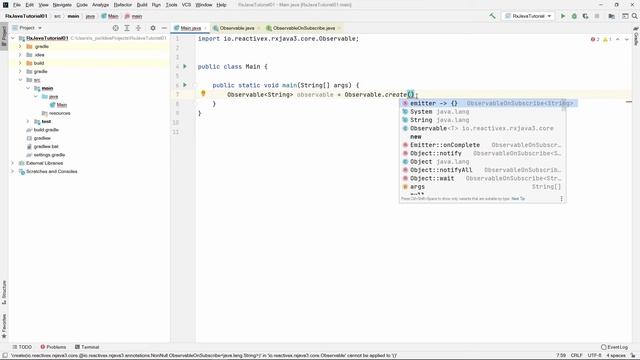
Task: Switch to the Observable.java tab
Action: pyautogui.click(x=236, y=28)
